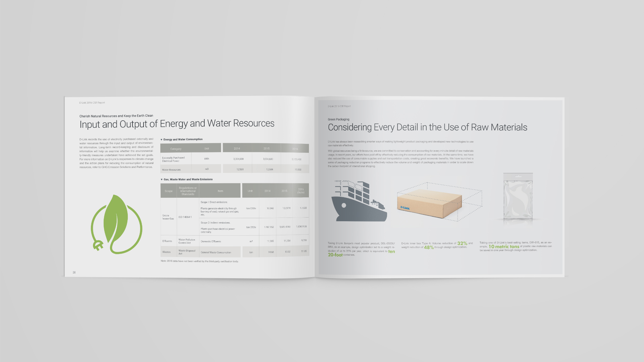Click the gray cargo ship illustration
Viewport: 644px width, 362px height.
pos(359,201)
